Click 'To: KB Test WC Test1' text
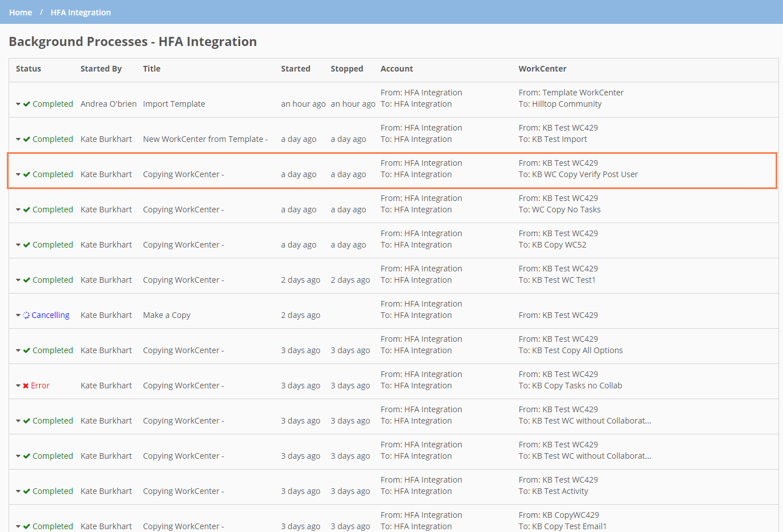This screenshot has width=783, height=532. pyautogui.click(x=557, y=280)
